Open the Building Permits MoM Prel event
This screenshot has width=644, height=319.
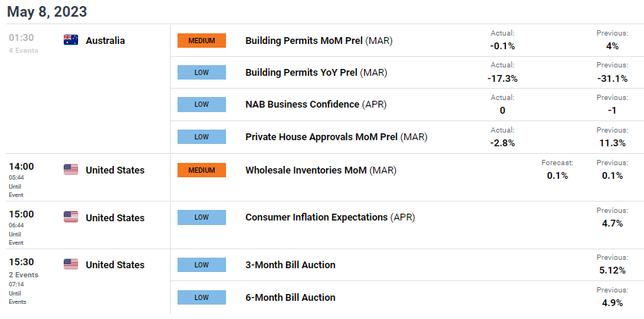(x=319, y=41)
